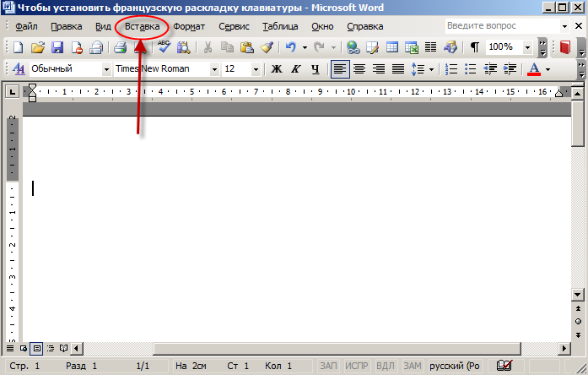Justify the paragraph text
The image size is (588, 375).
[x=398, y=69]
